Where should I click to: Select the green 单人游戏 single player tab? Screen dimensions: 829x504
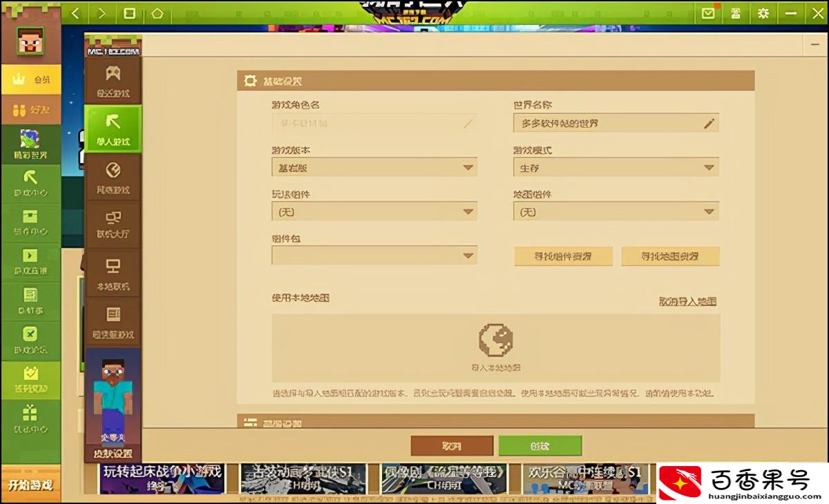click(x=113, y=129)
